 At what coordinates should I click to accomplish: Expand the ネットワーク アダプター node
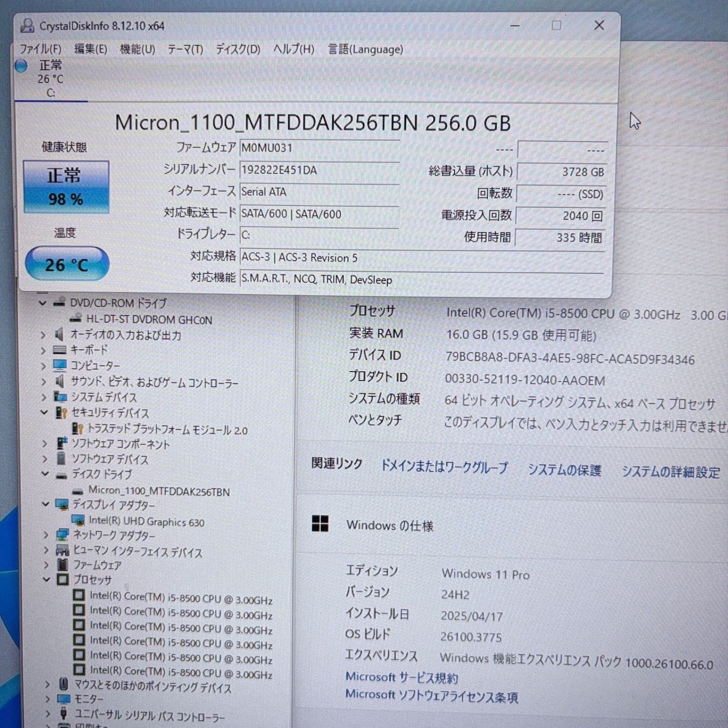(46, 535)
